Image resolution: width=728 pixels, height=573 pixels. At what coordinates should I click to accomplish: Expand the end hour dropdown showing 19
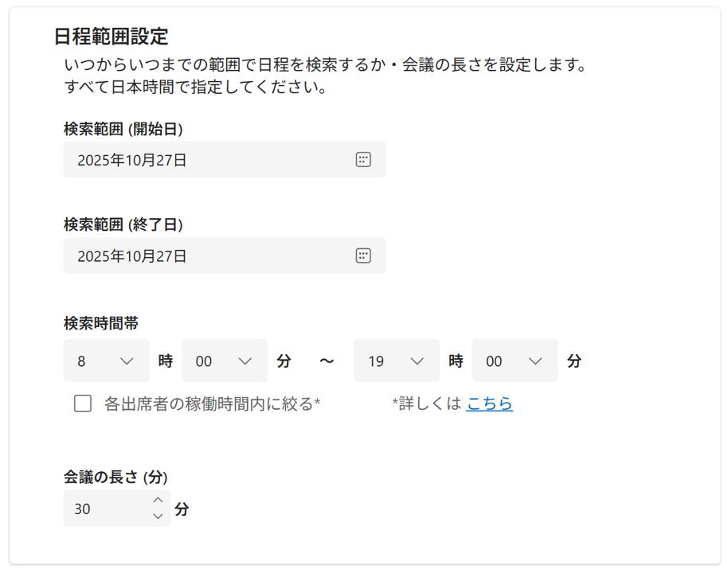pyautogui.click(x=396, y=361)
